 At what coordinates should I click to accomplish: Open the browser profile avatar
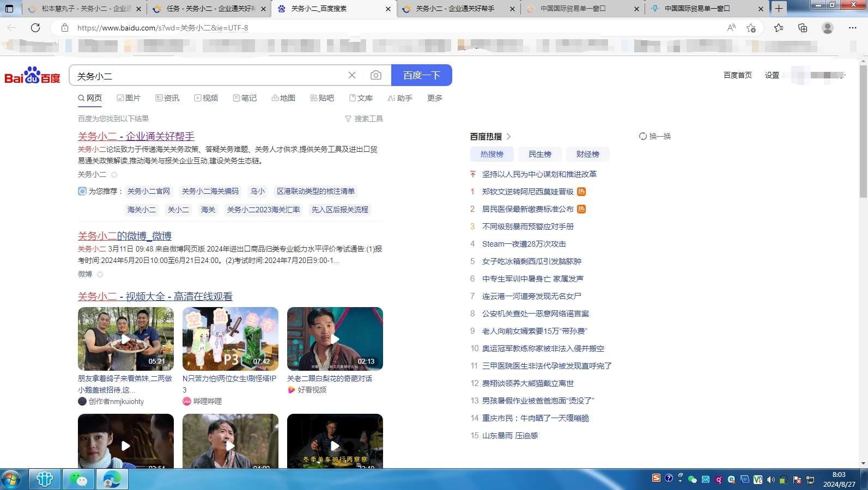click(x=828, y=28)
